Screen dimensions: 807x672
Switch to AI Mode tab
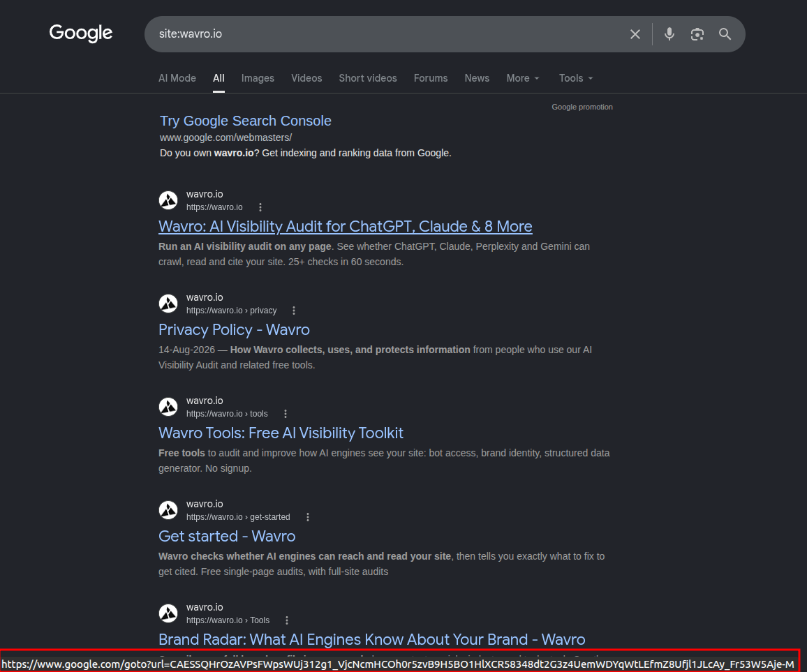click(177, 78)
